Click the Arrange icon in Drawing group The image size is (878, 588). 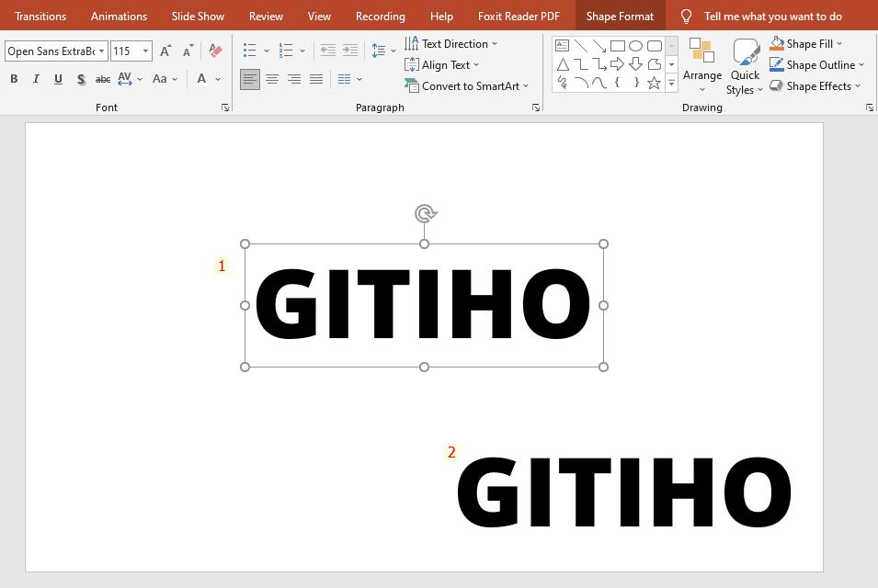(702, 66)
